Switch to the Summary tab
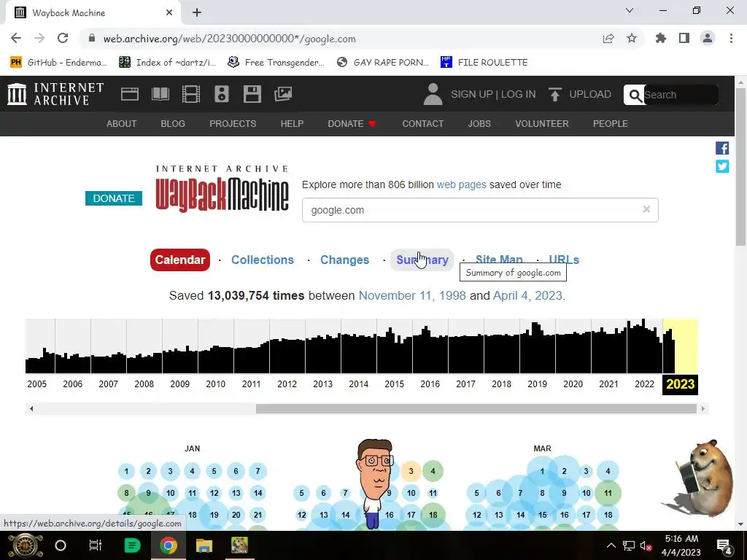Screen dimensions: 747x560 pos(422,260)
